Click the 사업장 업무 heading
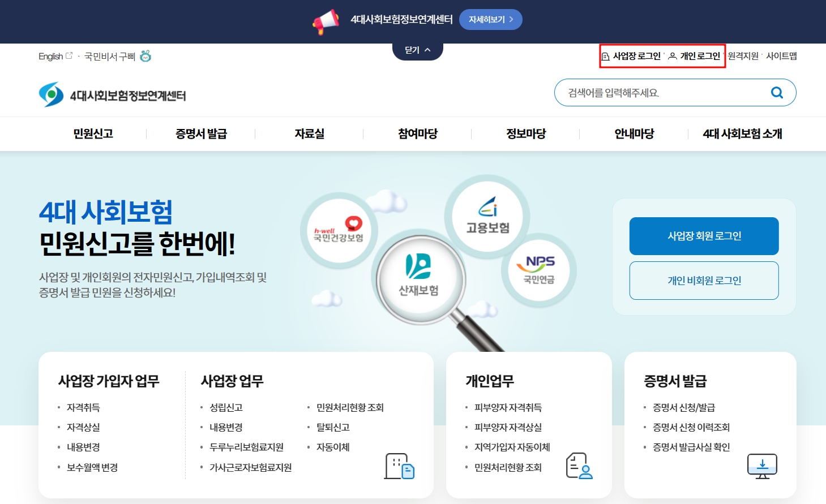Viewport: 826px width, 504px height. click(x=232, y=381)
